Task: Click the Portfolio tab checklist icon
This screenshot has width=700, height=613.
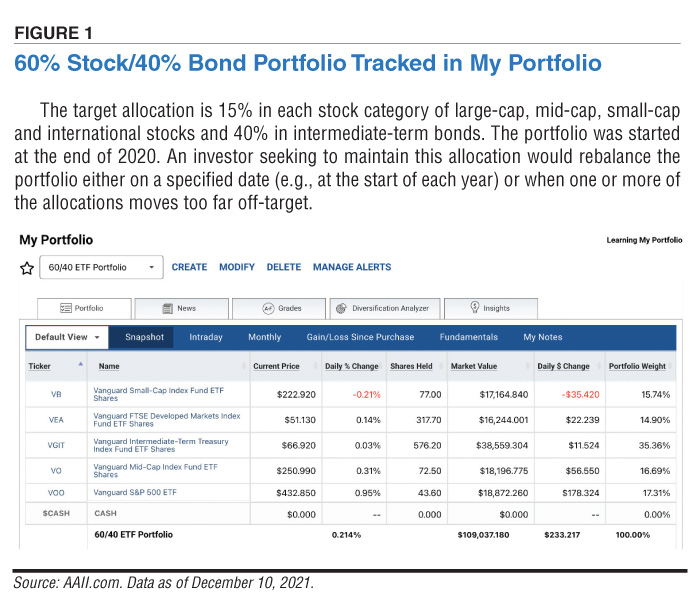Action: [66, 308]
